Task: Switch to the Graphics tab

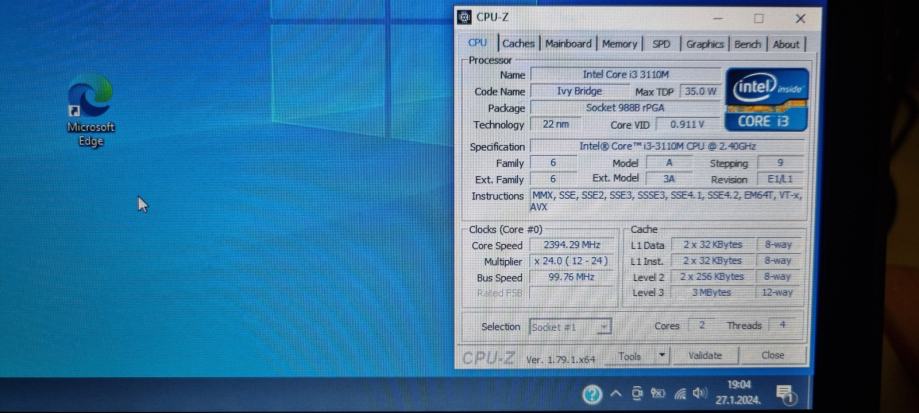Action: (x=704, y=44)
